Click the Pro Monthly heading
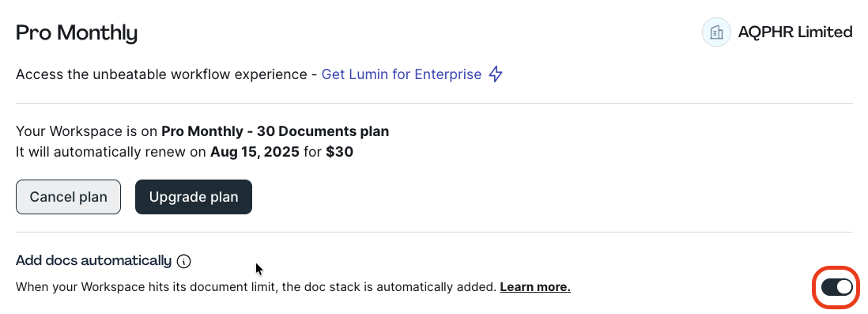The image size is (868, 314). coord(77,33)
